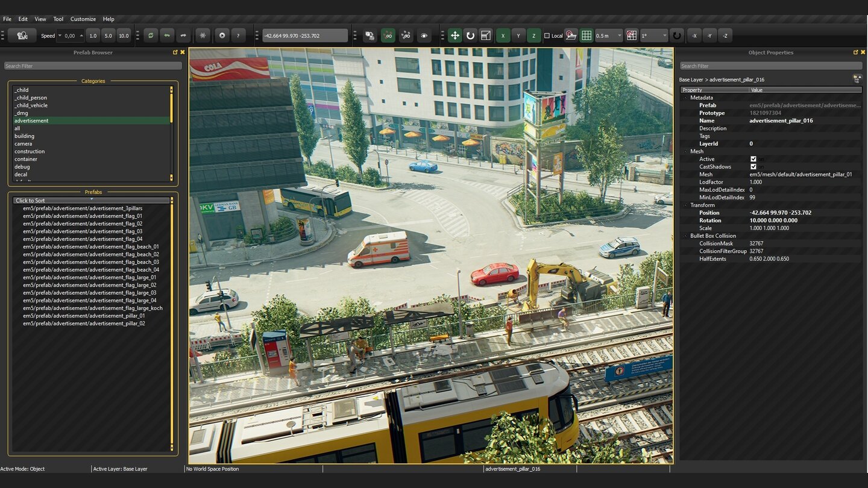Viewport: 868px width, 488px height.
Task: Uncheck the Active mesh checkbox
Action: coord(753,159)
